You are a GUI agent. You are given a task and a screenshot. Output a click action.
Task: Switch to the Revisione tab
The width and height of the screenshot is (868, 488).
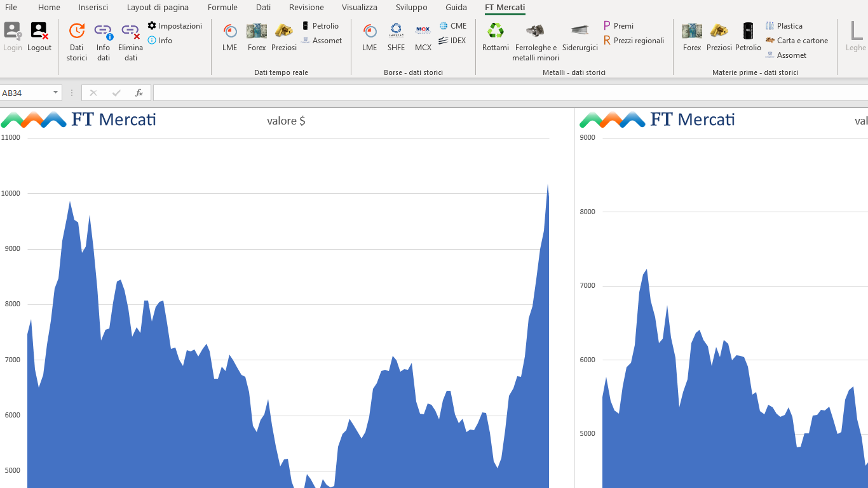[306, 8]
